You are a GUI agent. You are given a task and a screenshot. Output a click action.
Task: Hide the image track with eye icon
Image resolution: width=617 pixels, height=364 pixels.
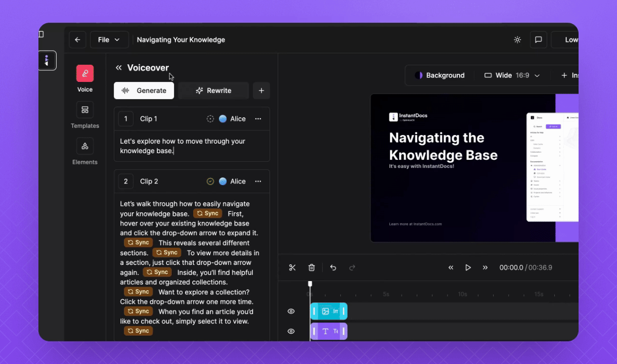pos(291,311)
